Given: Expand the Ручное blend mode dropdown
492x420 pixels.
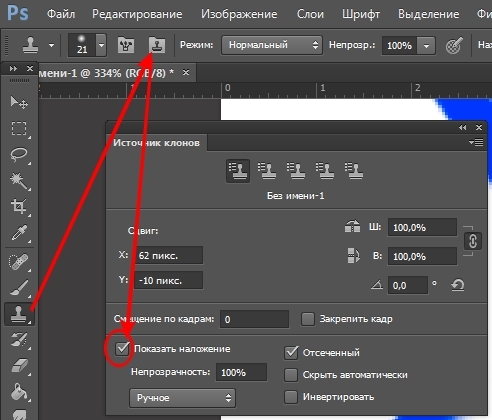Looking at the screenshot, I should coord(182,398).
